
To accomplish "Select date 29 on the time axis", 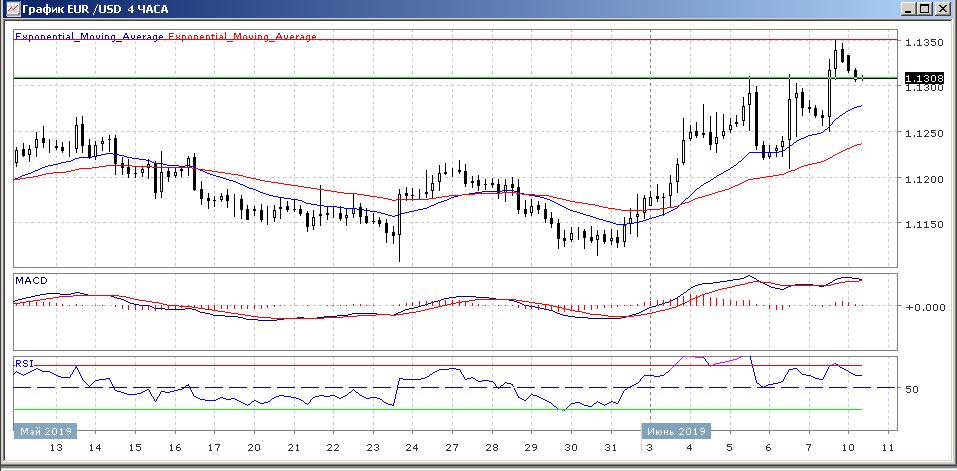I will (531, 449).
